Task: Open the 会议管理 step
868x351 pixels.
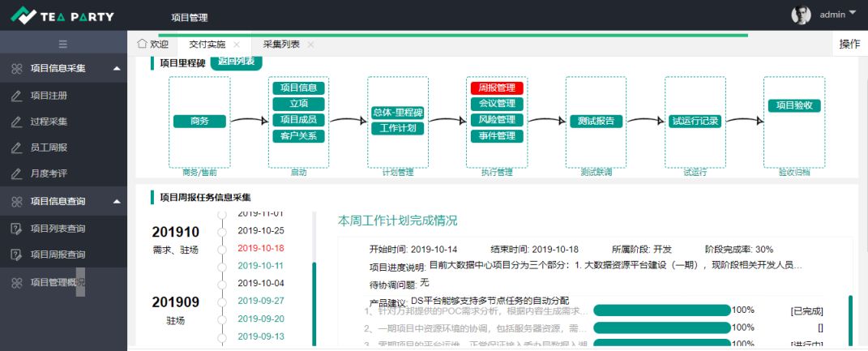Action: (x=497, y=104)
